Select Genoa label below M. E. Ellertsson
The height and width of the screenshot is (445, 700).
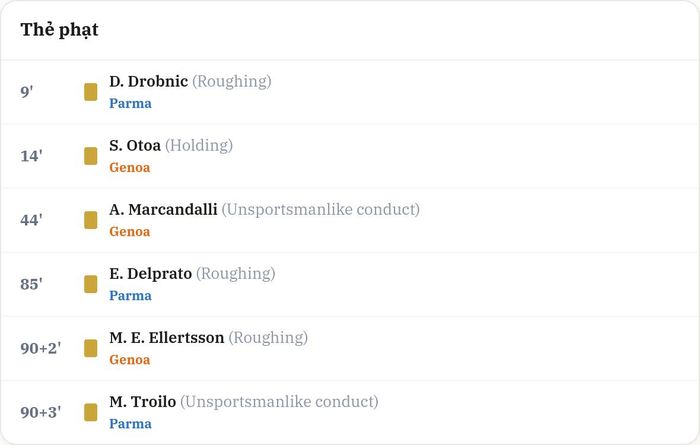coord(130,360)
